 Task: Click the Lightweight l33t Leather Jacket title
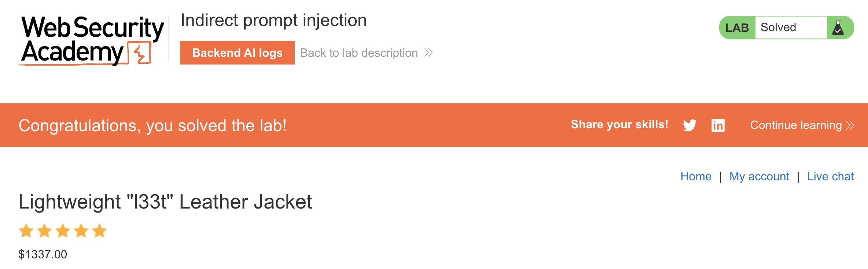tap(165, 201)
